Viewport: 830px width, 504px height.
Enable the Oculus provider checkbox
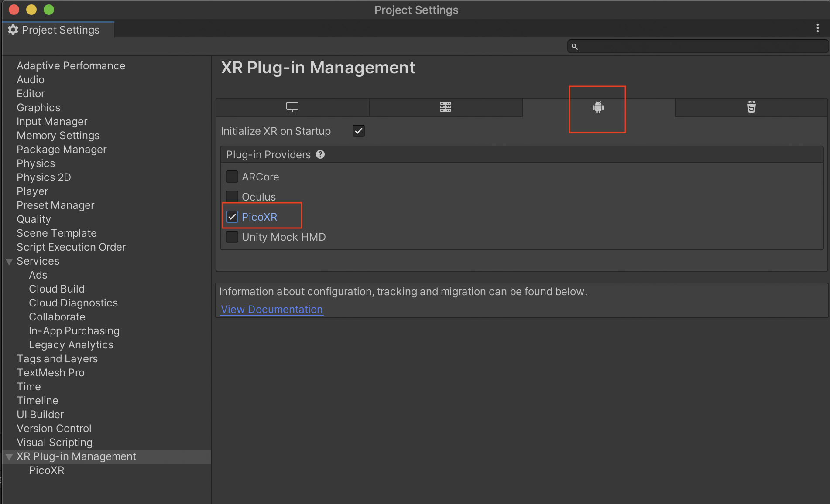[232, 197]
